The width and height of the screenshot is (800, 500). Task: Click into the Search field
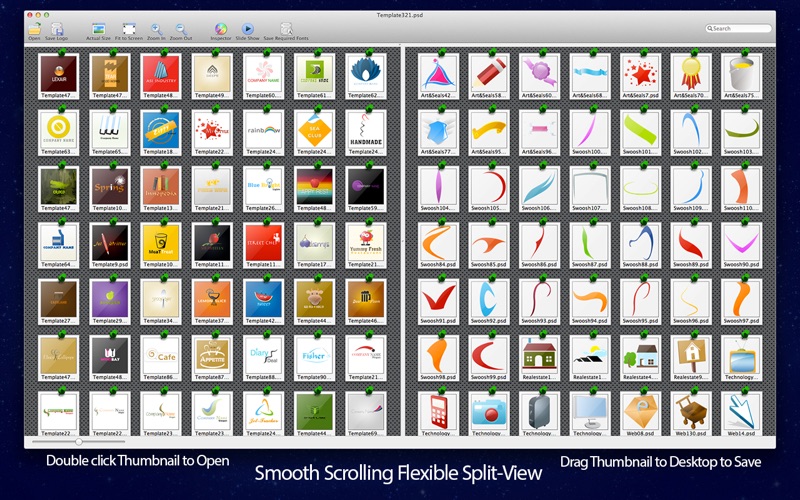[x=738, y=29]
